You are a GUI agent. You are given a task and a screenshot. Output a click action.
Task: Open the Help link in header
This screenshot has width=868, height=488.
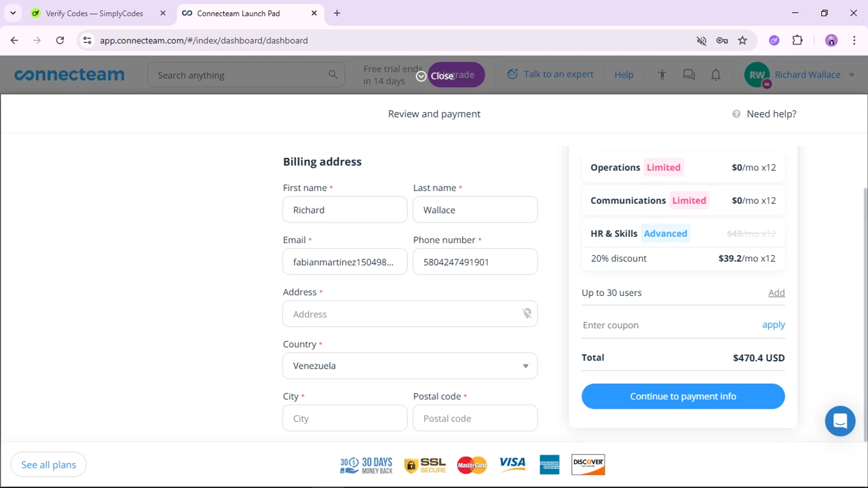(x=624, y=75)
